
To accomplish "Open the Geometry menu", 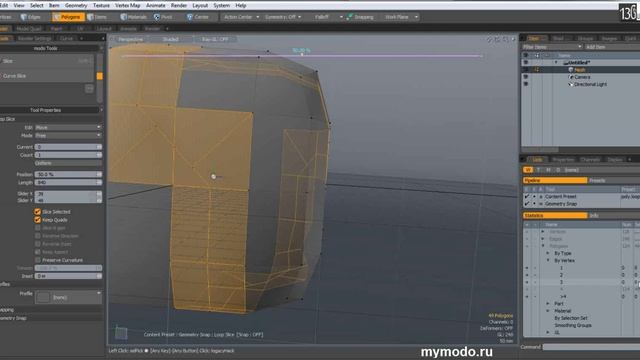I will (x=76, y=5).
